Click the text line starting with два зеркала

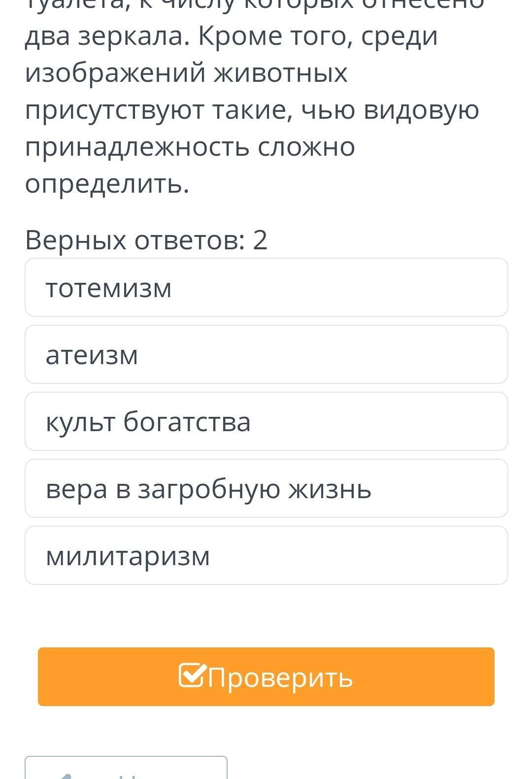tap(231, 36)
